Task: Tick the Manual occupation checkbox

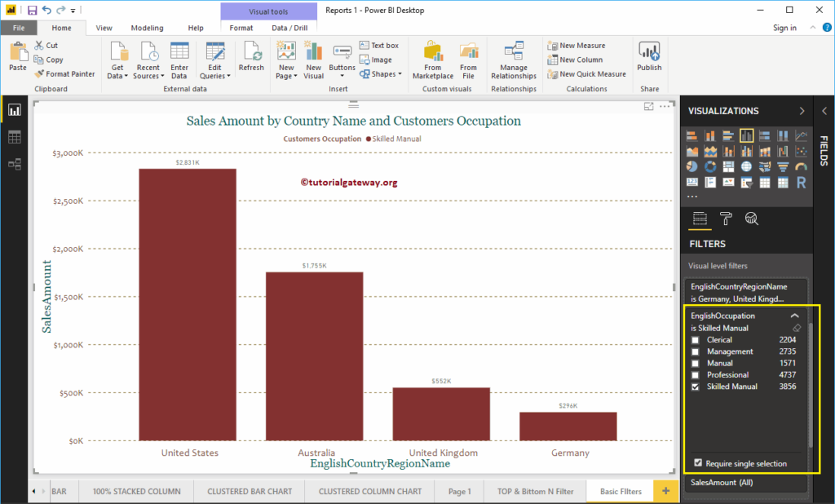Action: [x=695, y=364]
